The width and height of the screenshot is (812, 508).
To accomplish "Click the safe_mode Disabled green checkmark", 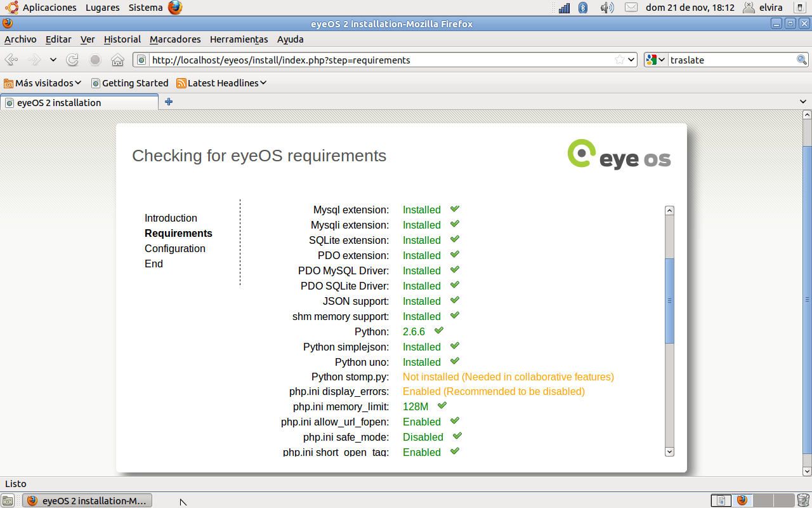I will (x=457, y=436).
